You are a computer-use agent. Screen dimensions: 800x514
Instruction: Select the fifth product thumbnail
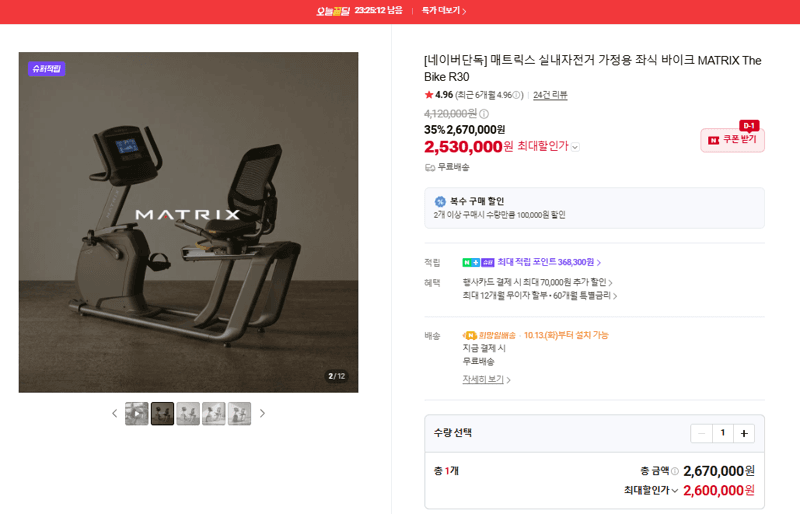click(239, 413)
